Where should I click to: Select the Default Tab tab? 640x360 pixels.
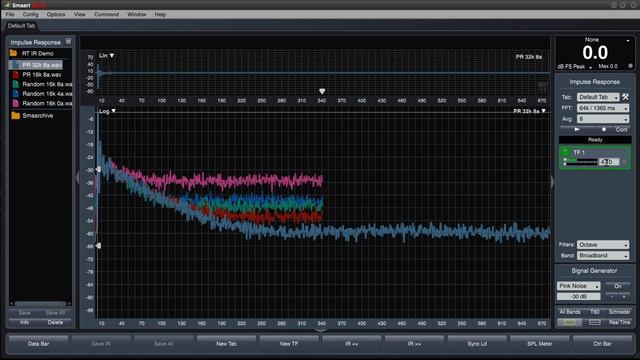click(x=21, y=26)
